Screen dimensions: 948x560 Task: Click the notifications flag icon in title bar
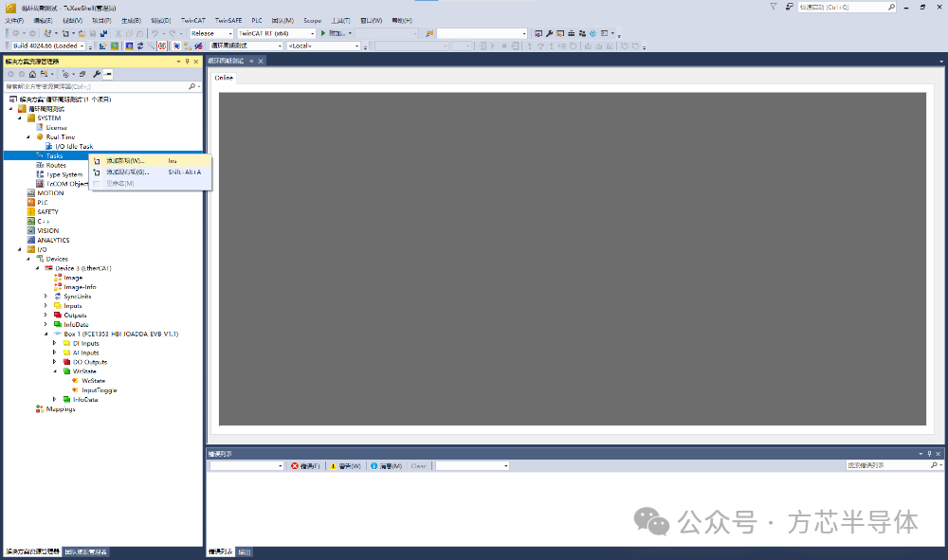(774, 7)
